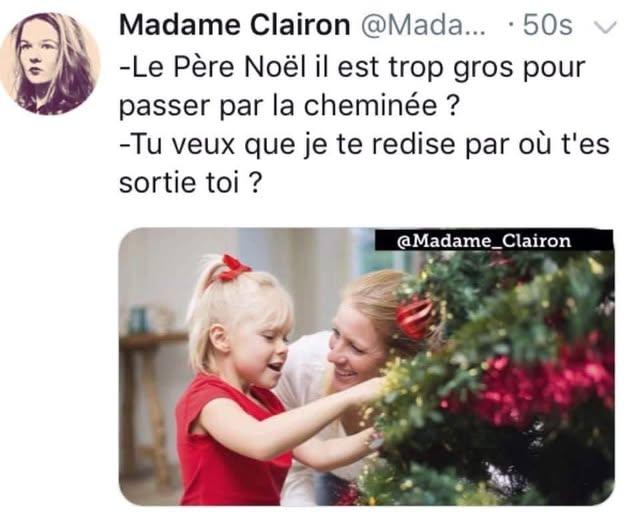Click the @Madame_Clairon watermark on photo
Image resolution: width=640 pixels, height=532 pixels.
pyautogui.click(x=483, y=241)
